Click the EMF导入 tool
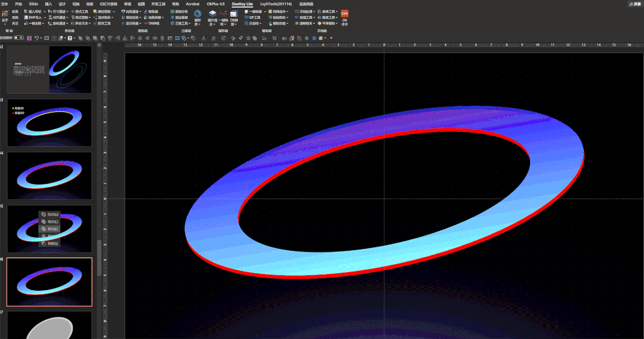Viewport: 644px width, 339px height. coord(33,18)
